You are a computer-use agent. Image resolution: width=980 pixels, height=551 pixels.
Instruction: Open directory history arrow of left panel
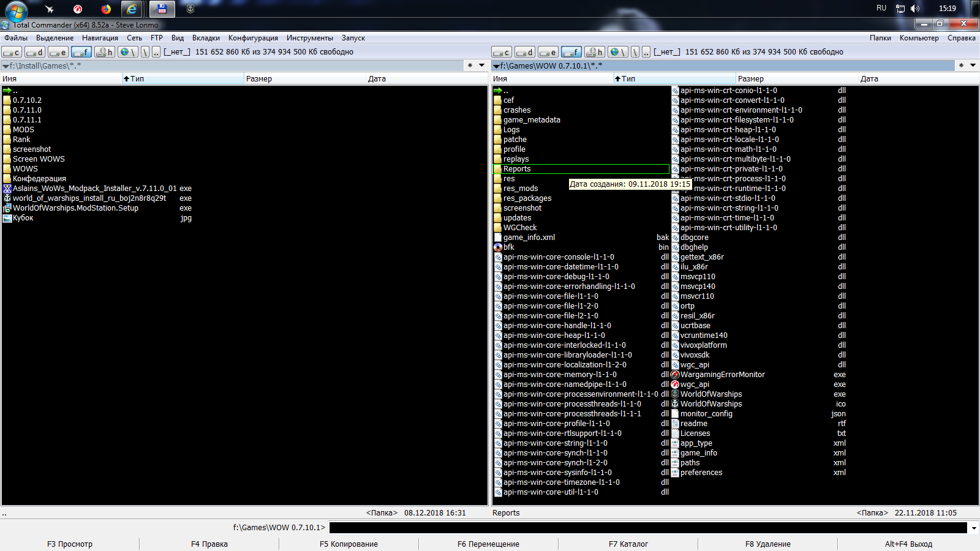click(482, 66)
